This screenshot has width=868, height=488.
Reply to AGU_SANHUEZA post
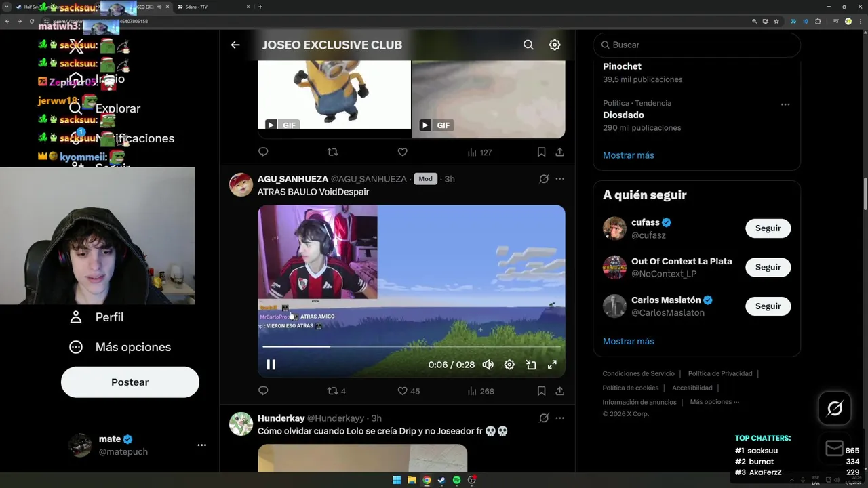(x=263, y=391)
